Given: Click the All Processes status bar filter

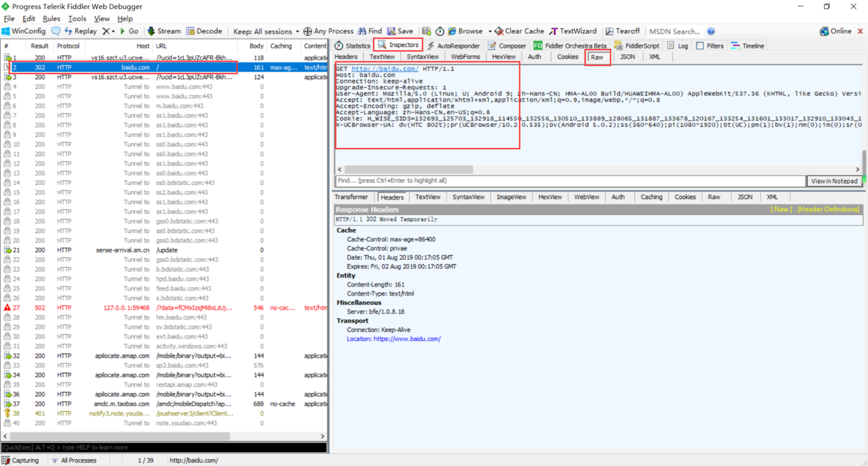Looking at the screenshot, I should 73,460.
